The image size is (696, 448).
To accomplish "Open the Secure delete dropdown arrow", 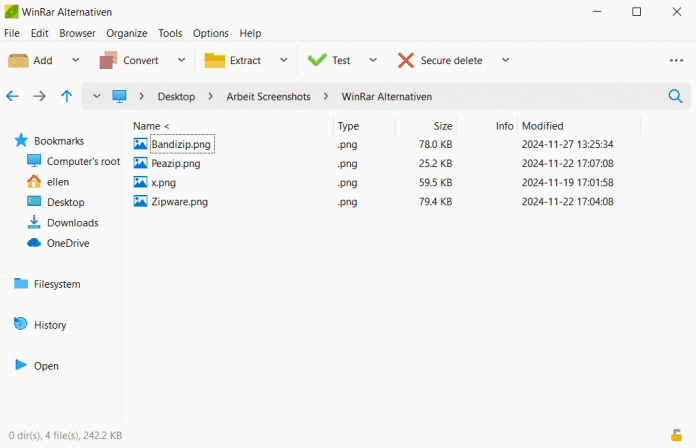I will point(505,60).
